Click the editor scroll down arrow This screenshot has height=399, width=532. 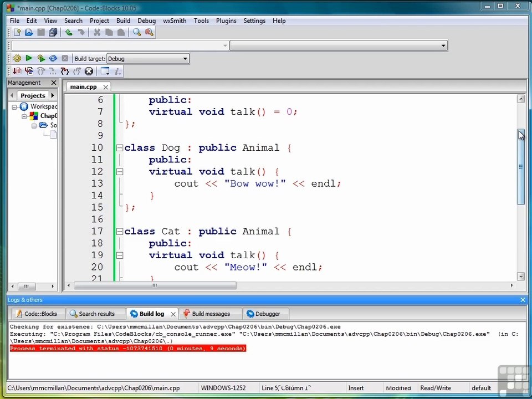tap(521, 277)
